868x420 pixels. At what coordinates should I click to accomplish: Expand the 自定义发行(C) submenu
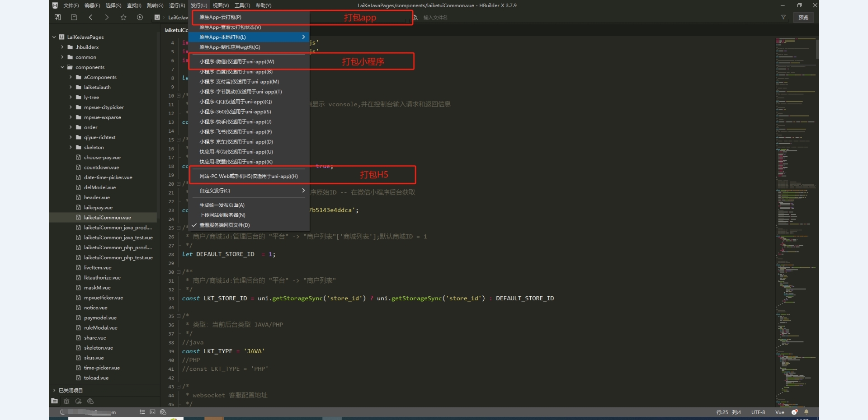coord(249,191)
